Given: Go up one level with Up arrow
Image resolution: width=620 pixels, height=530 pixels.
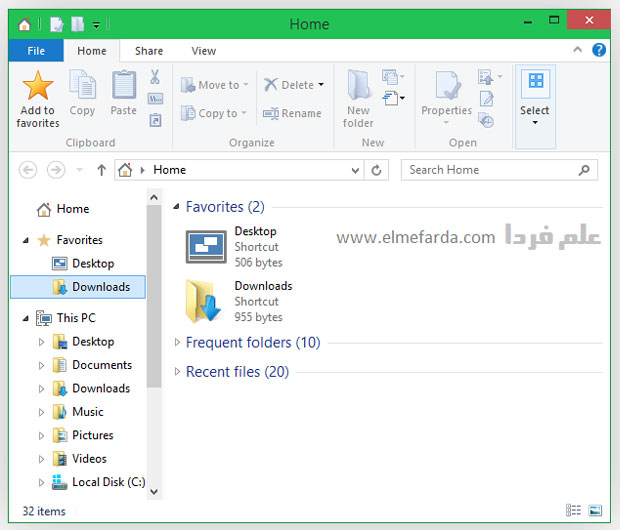Looking at the screenshot, I should [x=101, y=171].
